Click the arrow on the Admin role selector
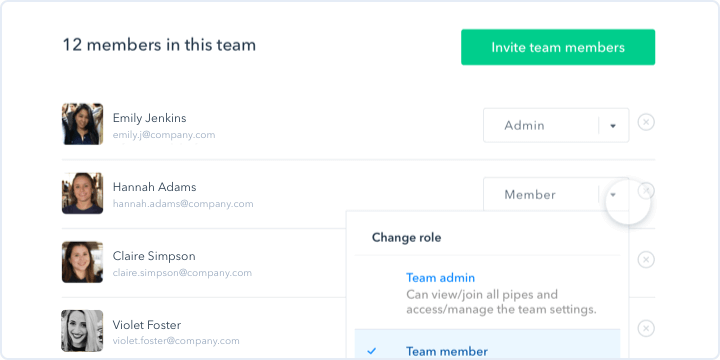The image size is (720, 360). tap(613, 126)
